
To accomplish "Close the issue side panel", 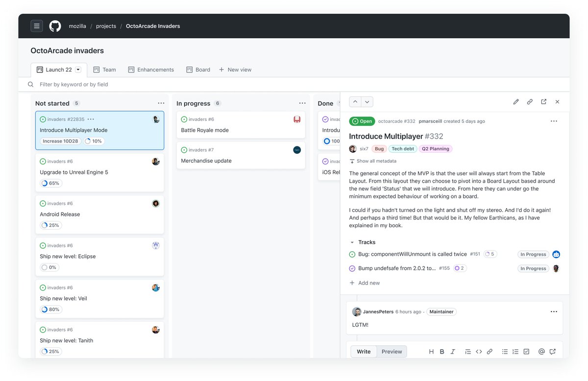I will tap(557, 102).
